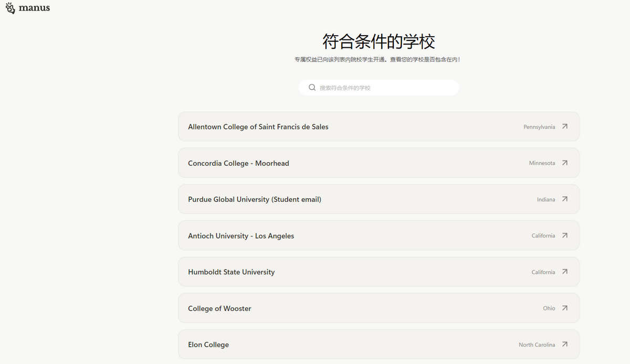The width and height of the screenshot is (630, 364).
Task: Click the manus wordmark text
Action: (x=34, y=8)
